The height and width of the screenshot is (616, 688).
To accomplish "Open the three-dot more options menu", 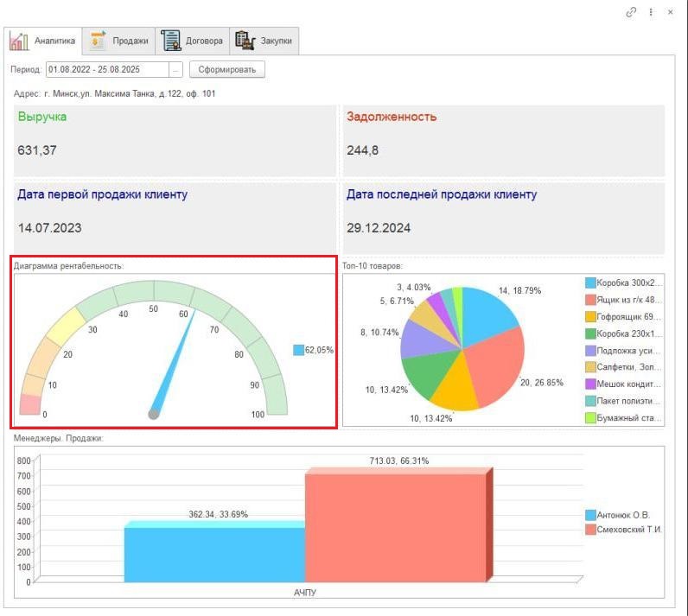I will tap(651, 12).
